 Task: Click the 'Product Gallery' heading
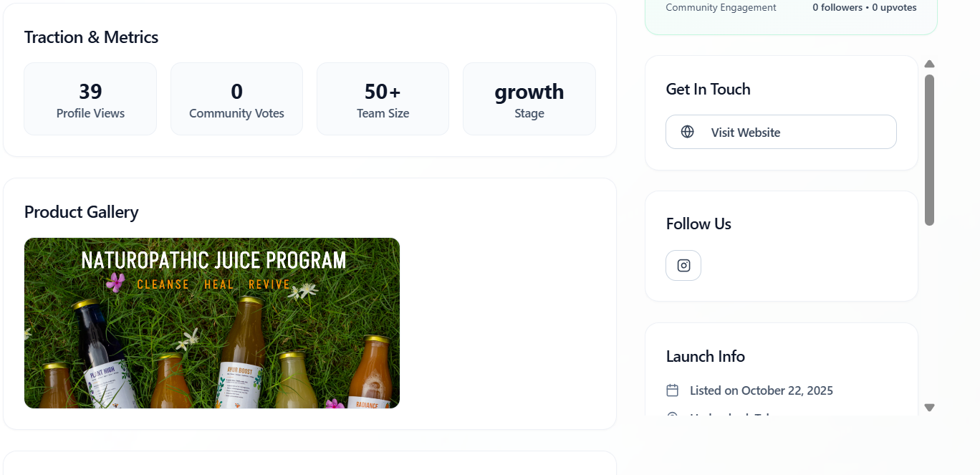coord(81,212)
